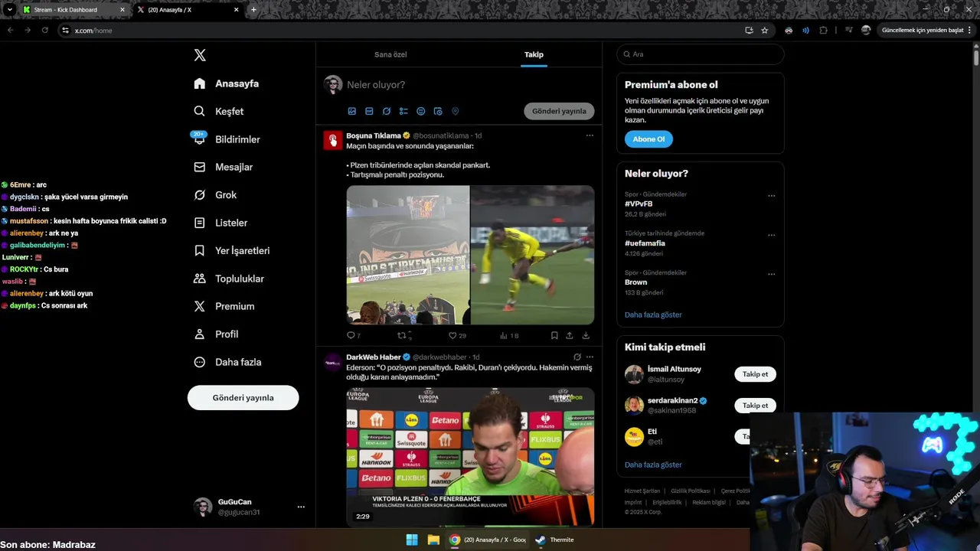Open more options for #VPvFB trend

click(771, 196)
